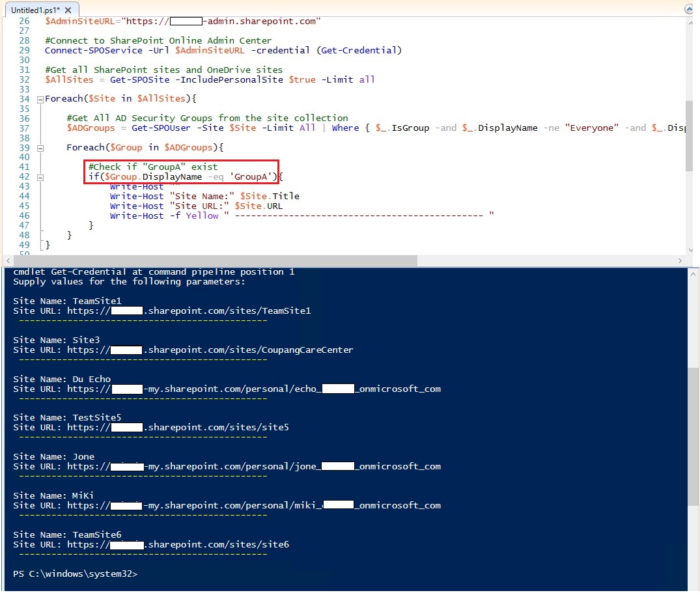The height and width of the screenshot is (595, 700).
Task: Click the script pane scroll-down arrow
Action: tap(690, 250)
